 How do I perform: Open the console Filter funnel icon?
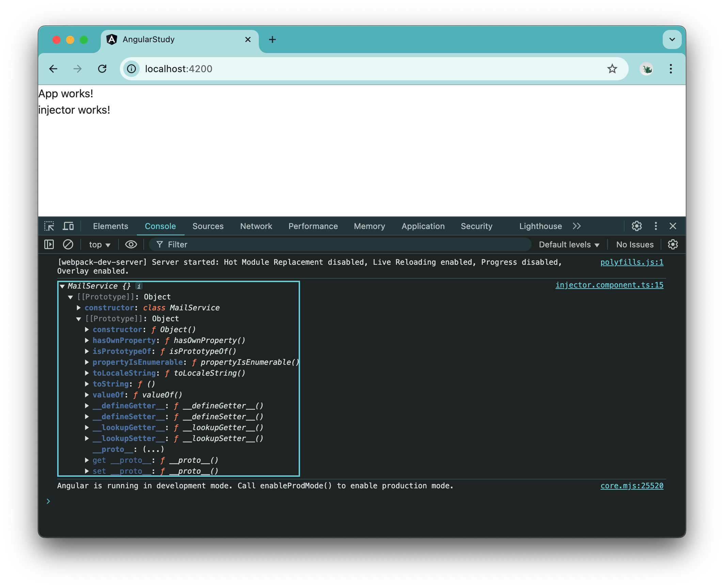tap(159, 244)
